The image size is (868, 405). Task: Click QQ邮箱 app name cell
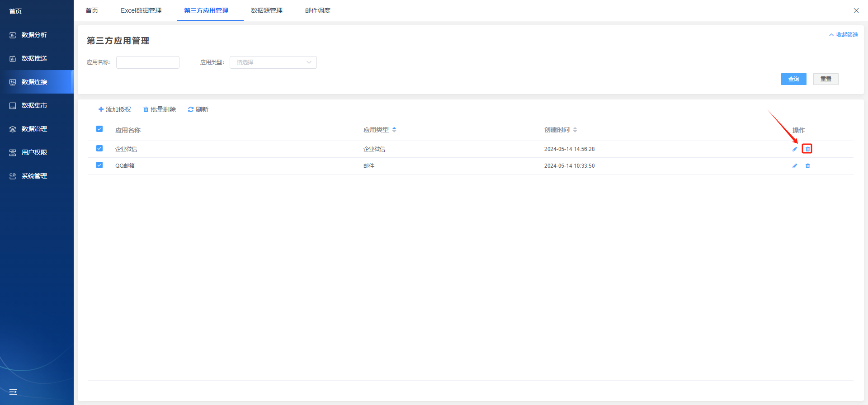tap(125, 166)
